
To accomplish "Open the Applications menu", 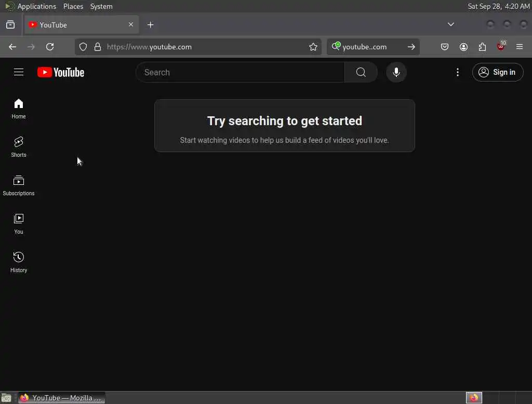I will 37,6.
